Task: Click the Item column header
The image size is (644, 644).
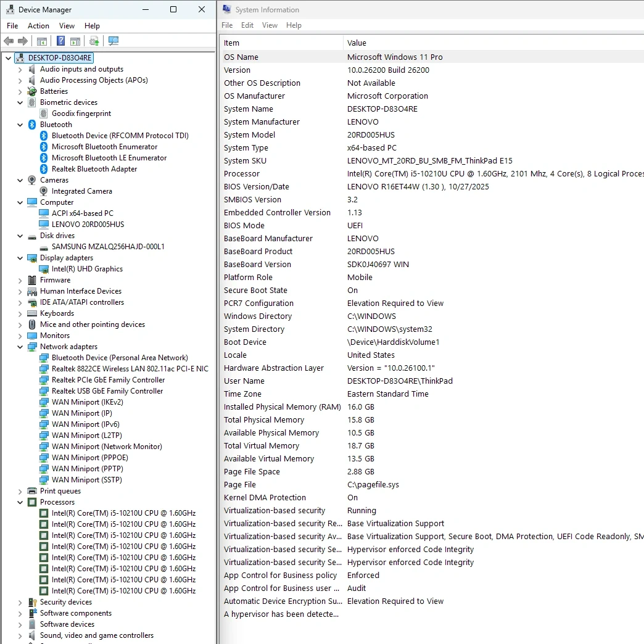Action: click(231, 43)
